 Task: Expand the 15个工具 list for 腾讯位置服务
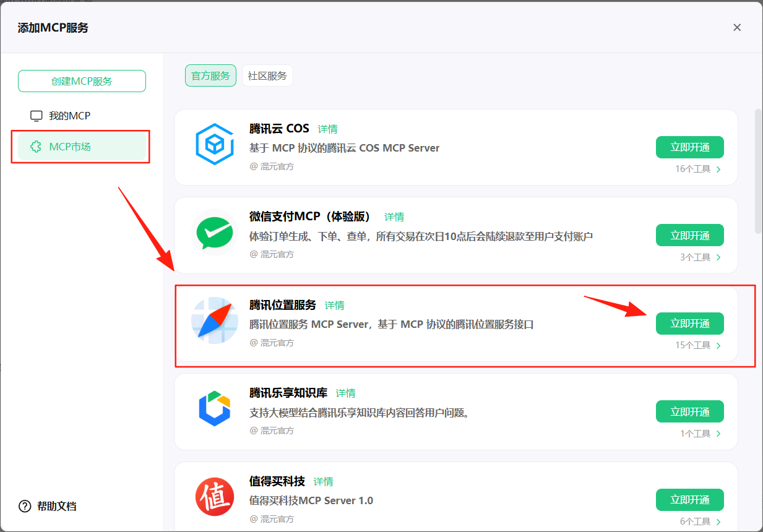click(x=698, y=345)
